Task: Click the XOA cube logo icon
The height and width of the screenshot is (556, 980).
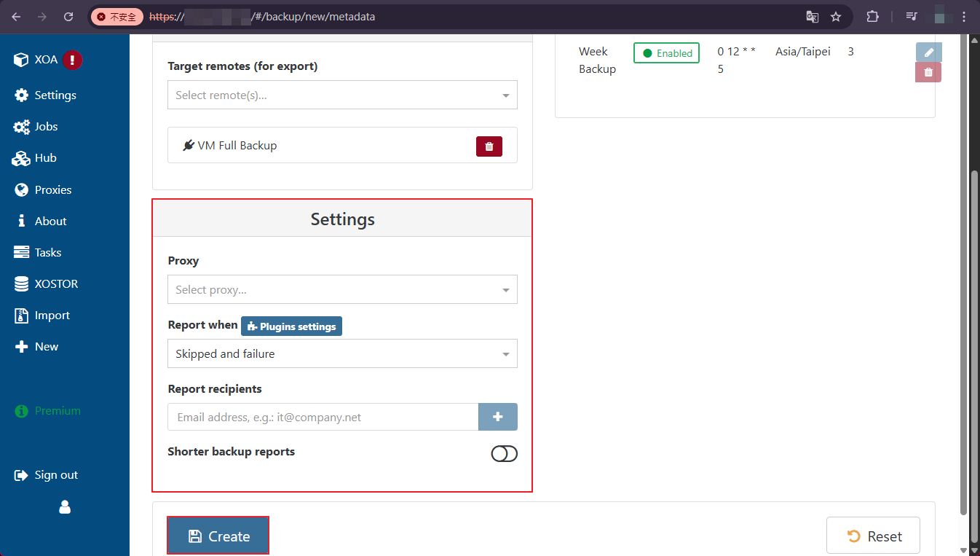Action: click(21, 60)
